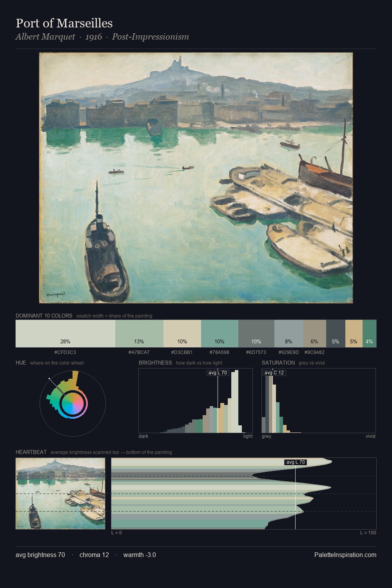
Task: Click the heartbeat painting thumbnail
Action: pos(60,494)
